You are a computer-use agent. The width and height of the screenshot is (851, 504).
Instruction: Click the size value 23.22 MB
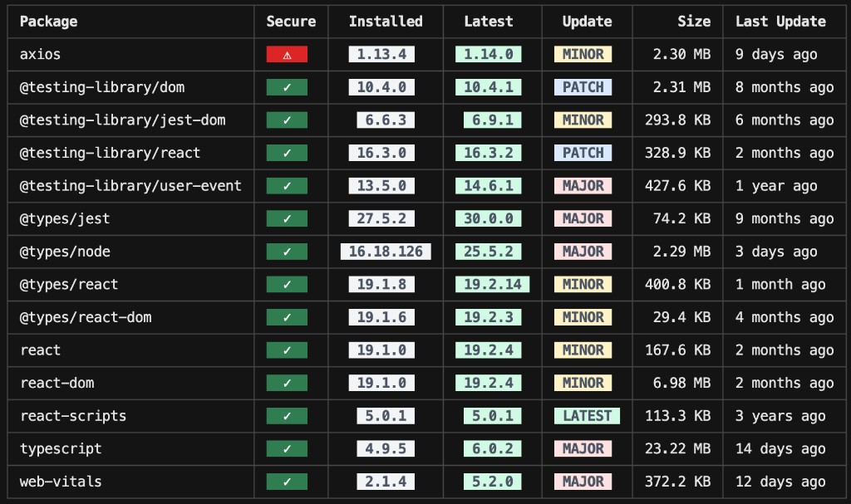(677, 448)
